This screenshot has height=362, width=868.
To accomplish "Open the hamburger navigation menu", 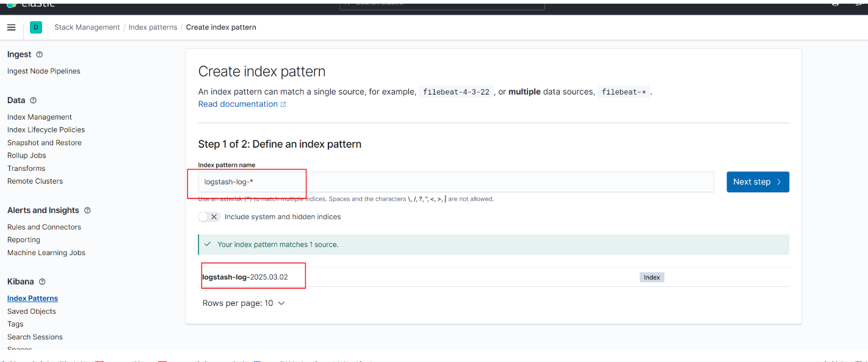I will click(x=11, y=27).
